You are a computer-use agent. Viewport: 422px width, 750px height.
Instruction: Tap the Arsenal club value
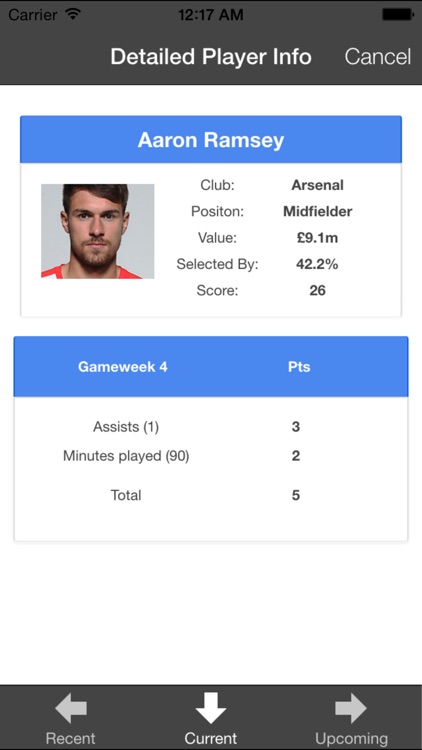tap(317, 185)
